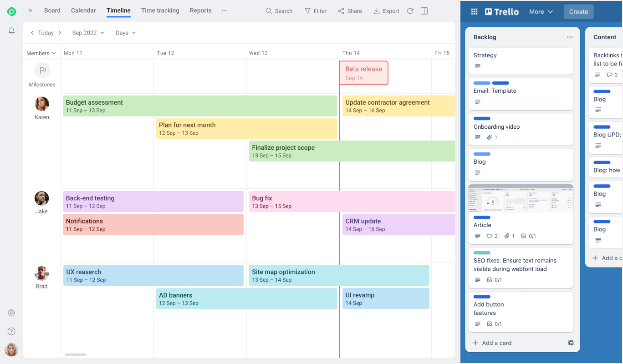The image size is (623, 364).
Task: Refresh the timeline with the reload icon
Action: coord(410,10)
